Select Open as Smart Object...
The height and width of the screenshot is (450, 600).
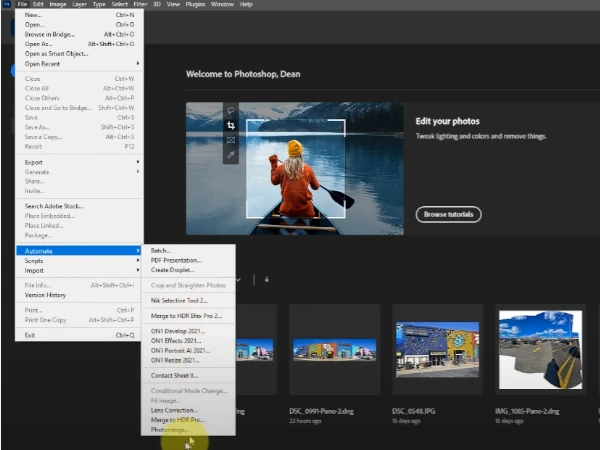tap(79, 54)
